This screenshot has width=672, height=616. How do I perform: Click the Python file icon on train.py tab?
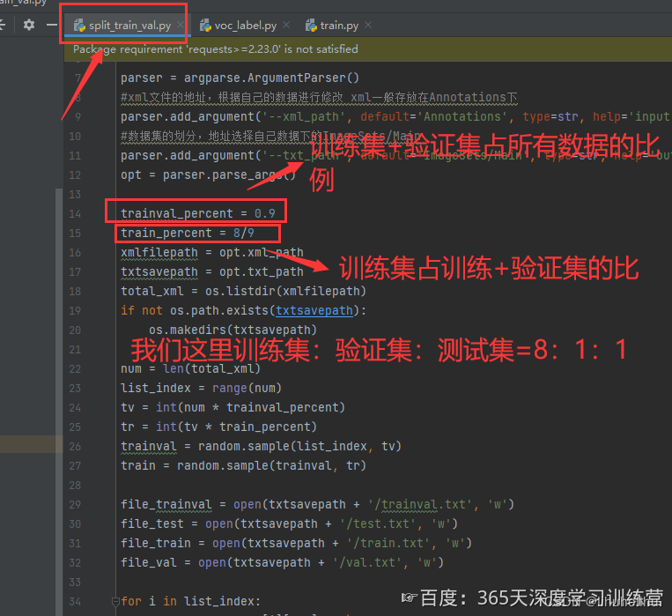click(x=311, y=26)
